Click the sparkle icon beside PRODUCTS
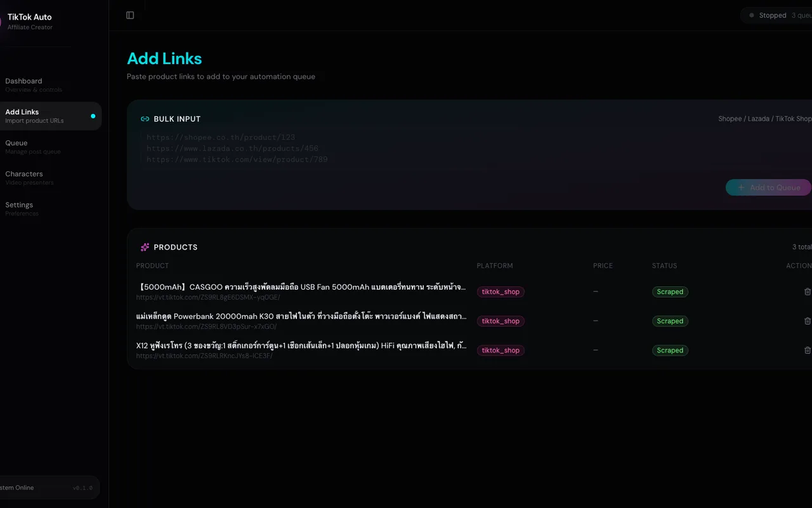The height and width of the screenshot is (508, 812). (145, 247)
